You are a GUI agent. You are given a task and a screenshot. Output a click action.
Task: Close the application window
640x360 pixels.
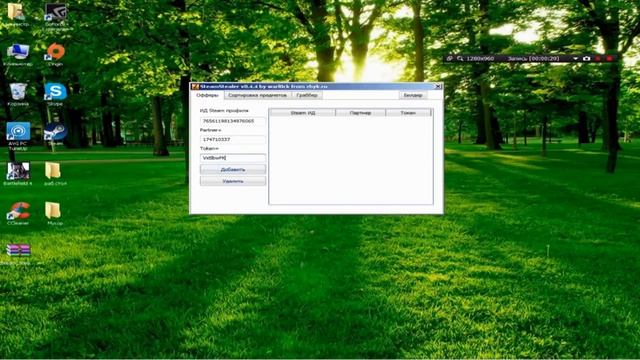coord(438,86)
